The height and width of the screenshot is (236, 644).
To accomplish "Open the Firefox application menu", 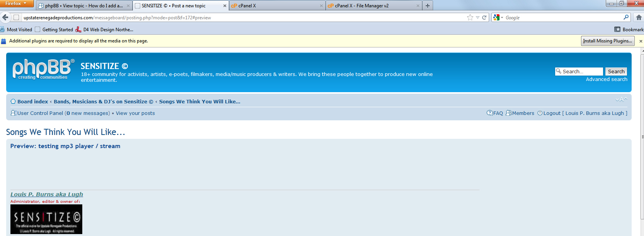I will (16, 3).
